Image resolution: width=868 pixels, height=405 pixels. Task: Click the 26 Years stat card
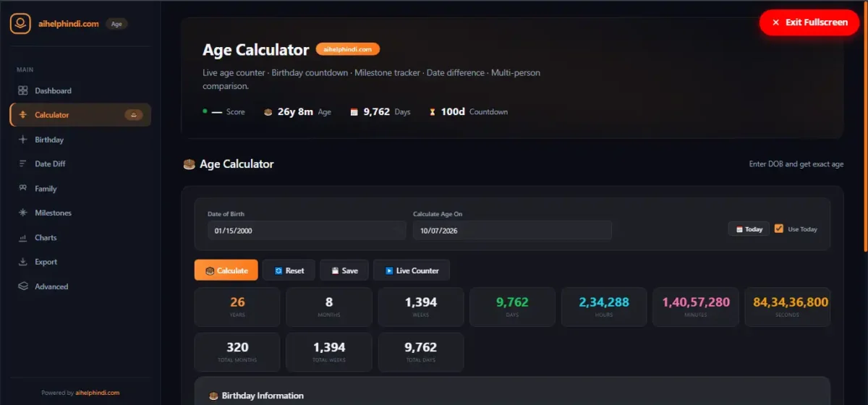(x=237, y=307)
